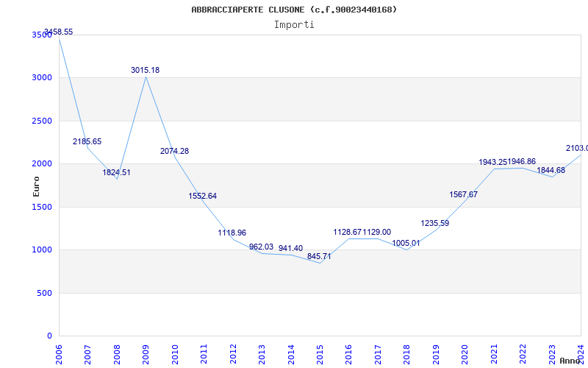Select the Importi subtitle
This screenshot has height=368, width=588.
[x=294, y=25]
